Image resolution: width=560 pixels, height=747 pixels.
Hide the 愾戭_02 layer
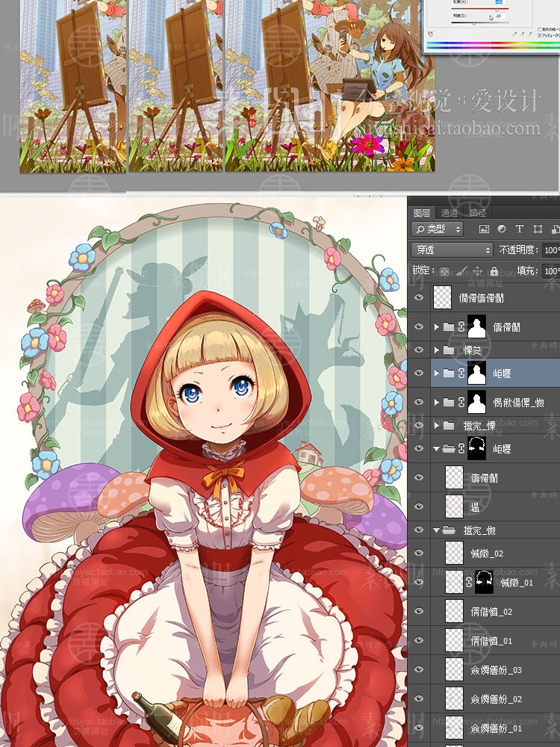[x=419, y=553]
